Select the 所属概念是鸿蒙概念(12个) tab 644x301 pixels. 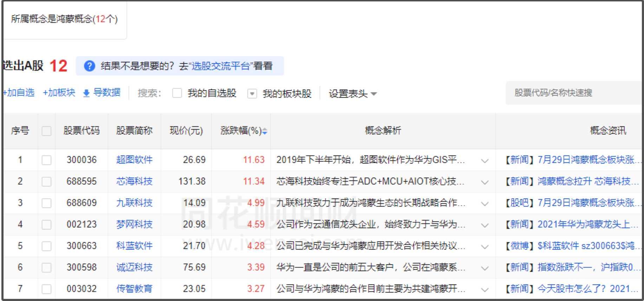[x=64, y=19]
